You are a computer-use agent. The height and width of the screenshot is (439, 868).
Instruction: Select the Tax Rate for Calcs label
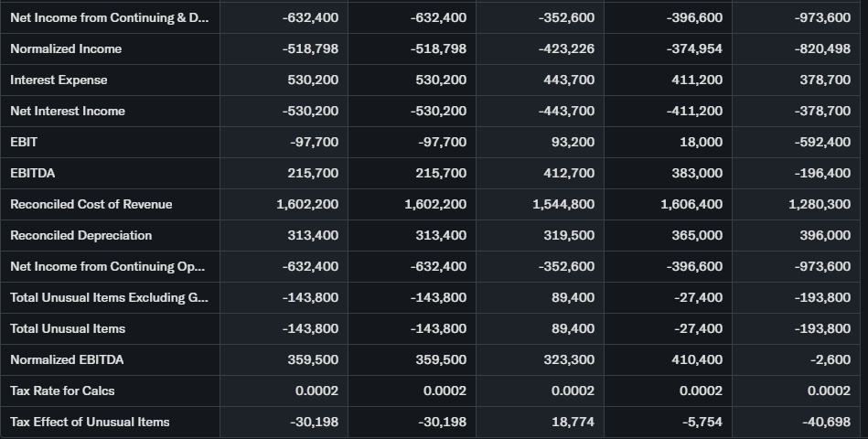62,391
